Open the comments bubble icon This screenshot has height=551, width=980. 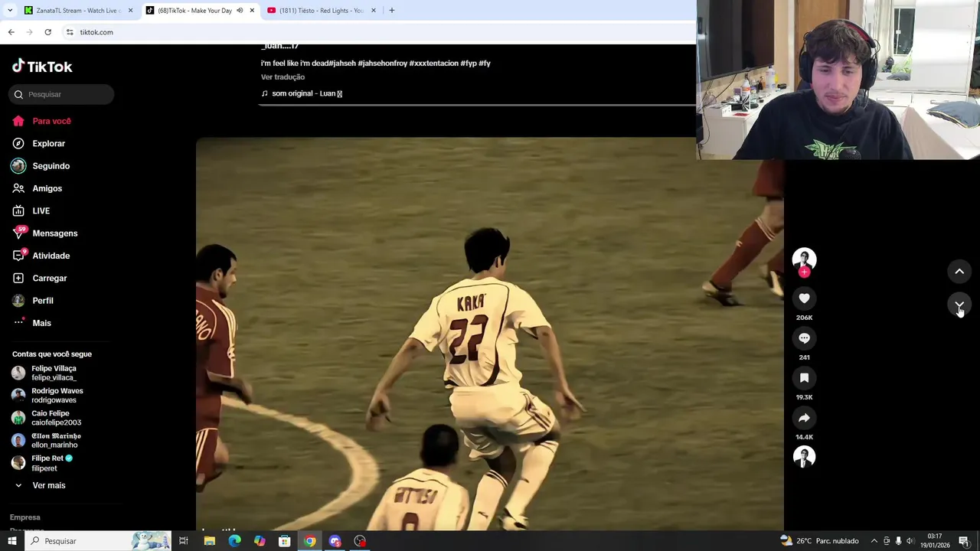pyautogui.click(x=804, y=338)
